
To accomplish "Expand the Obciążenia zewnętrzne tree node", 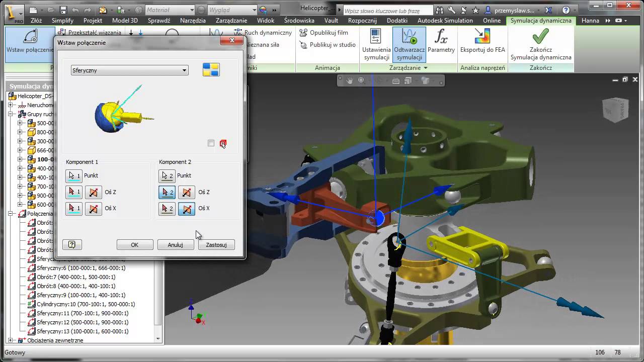I will point(11,340).
